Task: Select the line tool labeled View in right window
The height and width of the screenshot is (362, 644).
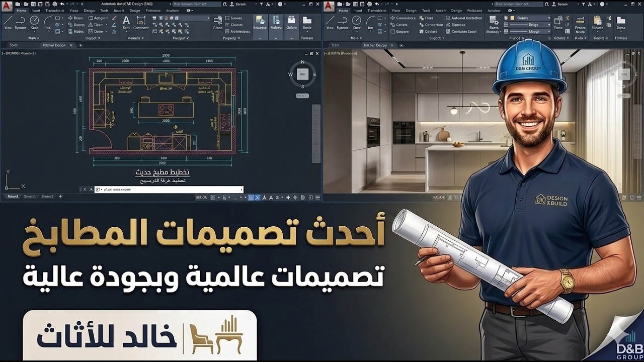Action: 330,23
